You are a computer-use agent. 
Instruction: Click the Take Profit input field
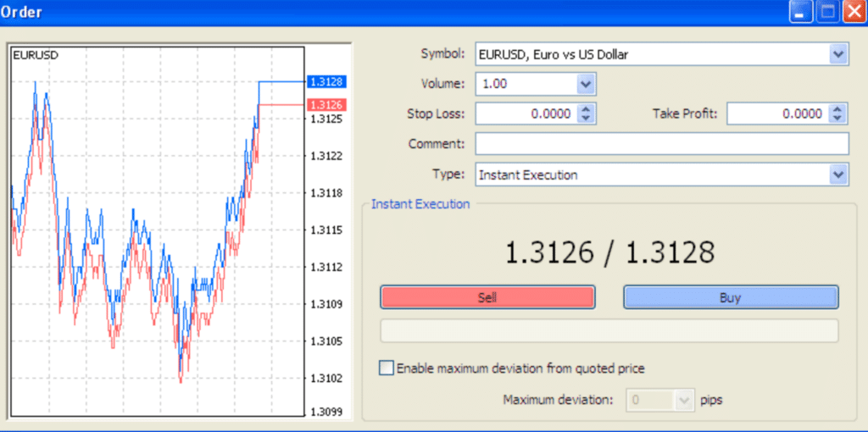coord(777,114)
